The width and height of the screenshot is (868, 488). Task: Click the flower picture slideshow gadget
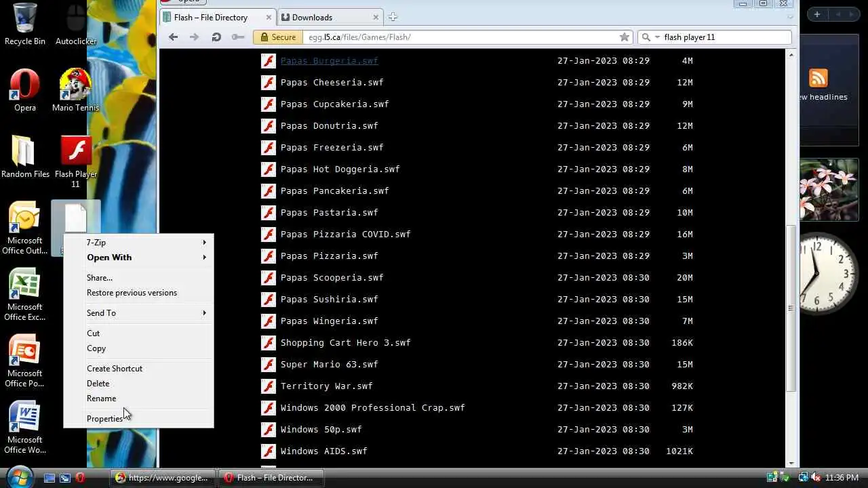[829, 190]
